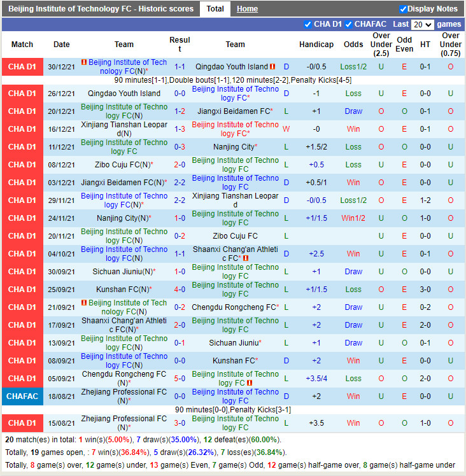Open Xinjiang Tianshan Leopard team on 16/12/21
The image size is (466, 476).
[124, 129]
